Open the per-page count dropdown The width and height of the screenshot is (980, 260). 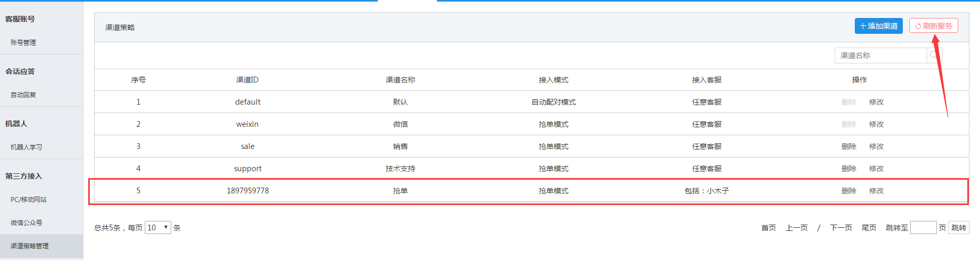pos(157,228)
